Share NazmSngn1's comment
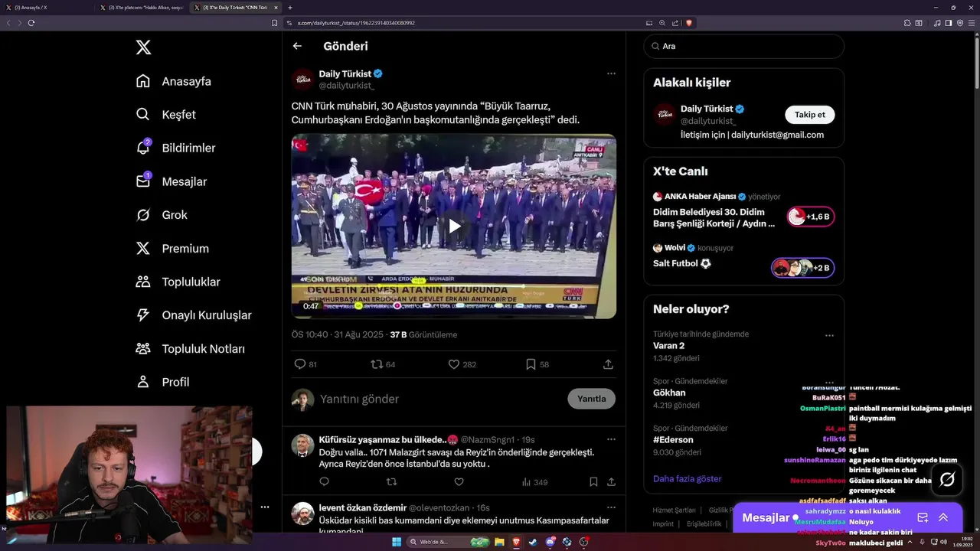980x551 pixels. click(x=611, y=482)
